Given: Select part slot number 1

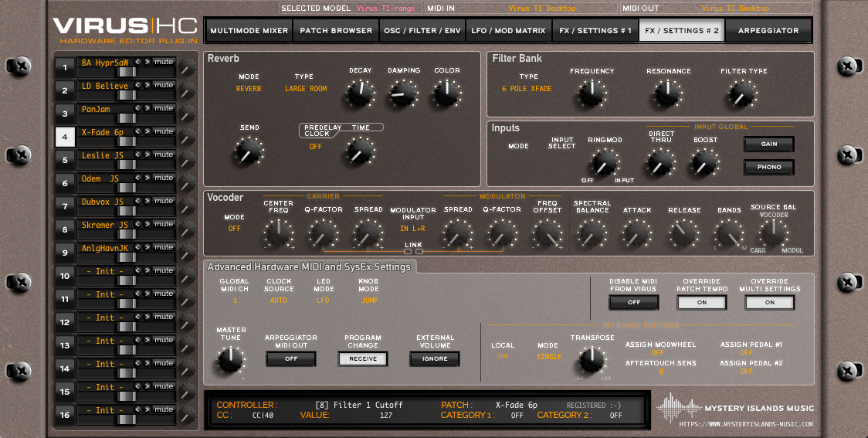Looking at the screenshot, I should coord(65,67).
